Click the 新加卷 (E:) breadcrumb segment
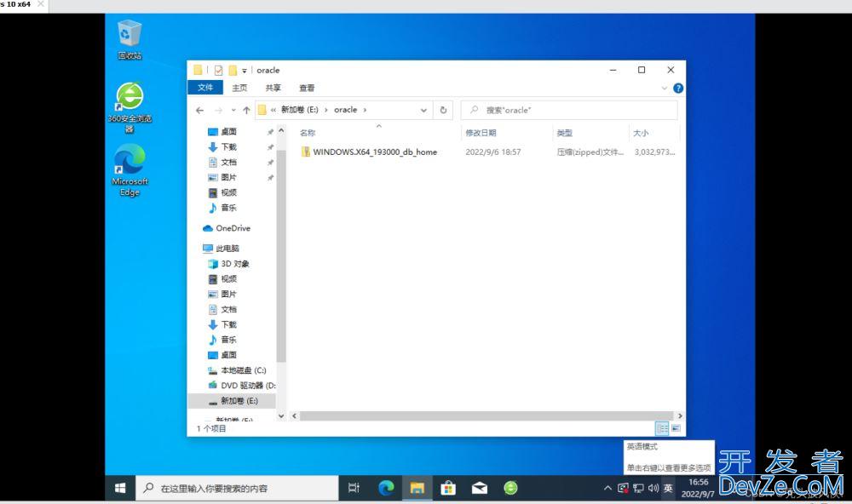The height and width of the screenshot is (504, 852). (299, 110)
